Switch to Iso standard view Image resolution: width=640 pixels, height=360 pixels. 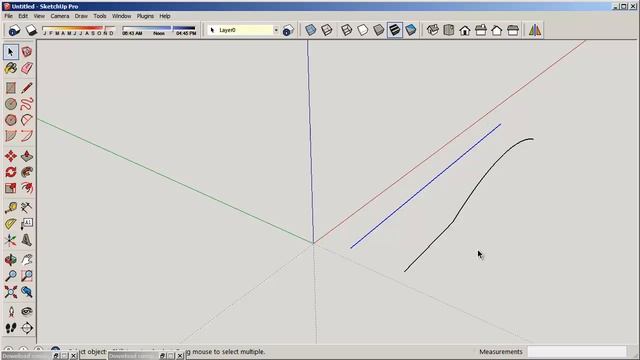[433, 30]
